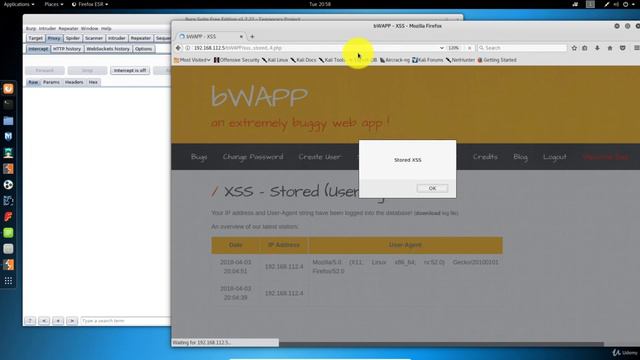This screenshot has height=360, width=640.
Task: Open the Kali Forums bookmark
Action: (x=427, y=60)
